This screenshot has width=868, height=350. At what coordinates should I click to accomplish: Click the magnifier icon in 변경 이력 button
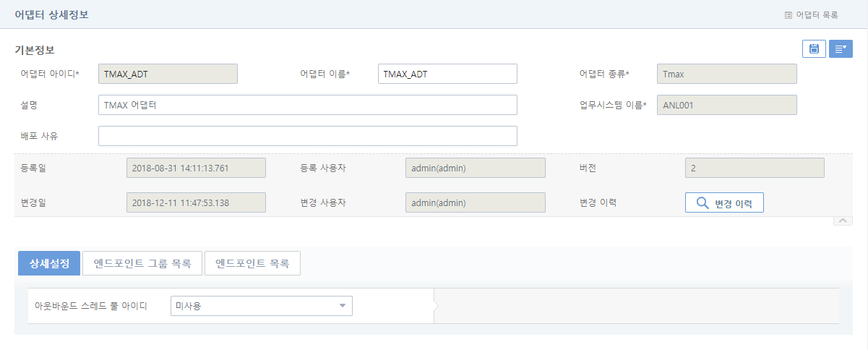point(702,202)
